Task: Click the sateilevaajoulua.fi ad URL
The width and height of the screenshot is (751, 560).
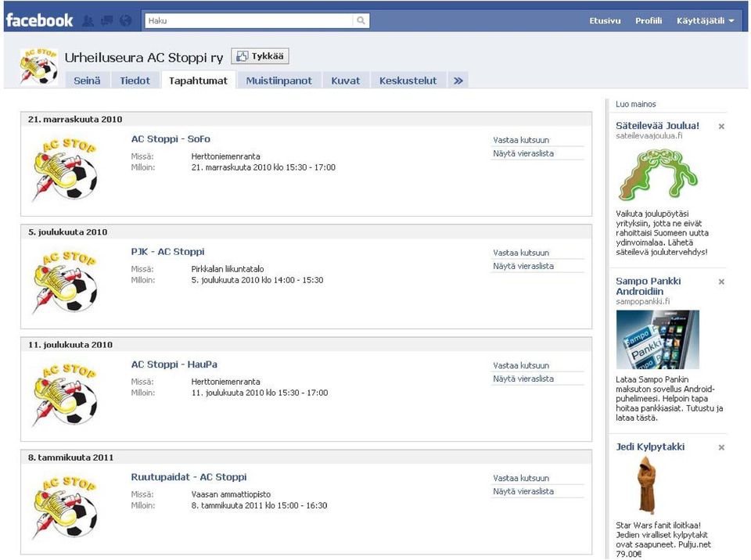Action: 649,135
